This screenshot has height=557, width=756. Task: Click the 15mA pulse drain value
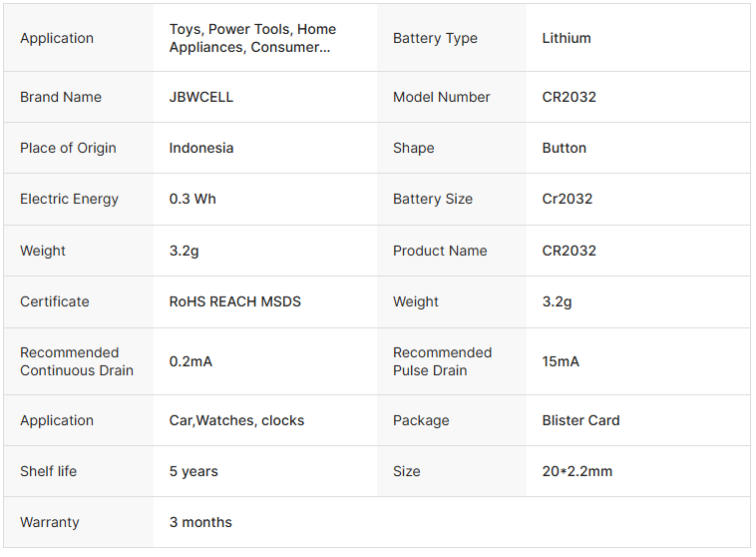point(561,361)
